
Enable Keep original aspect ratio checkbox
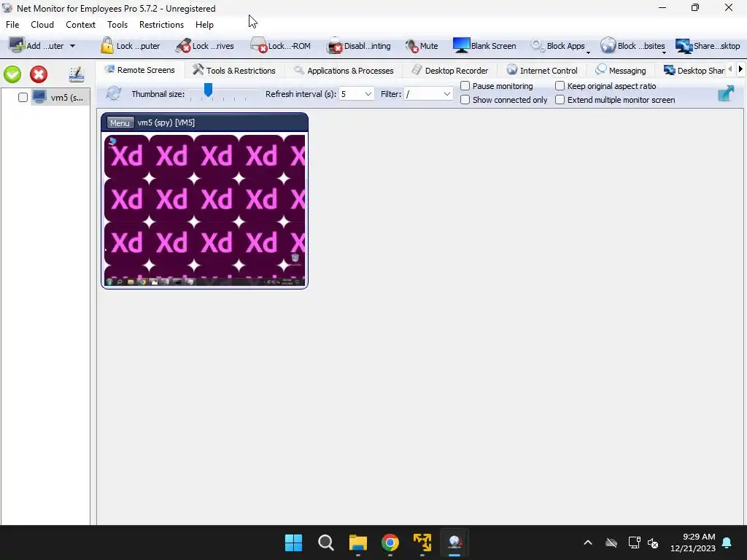(x=560, y=86)
